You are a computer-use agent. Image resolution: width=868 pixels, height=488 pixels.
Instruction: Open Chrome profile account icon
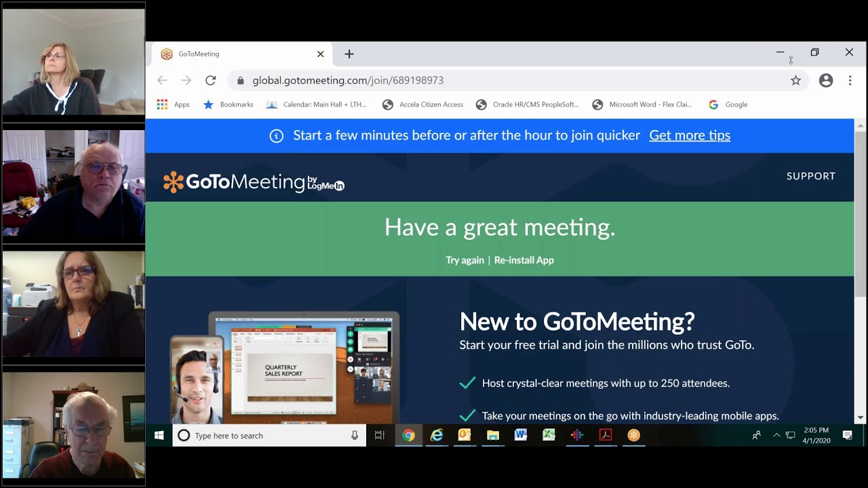pos(826,80)
